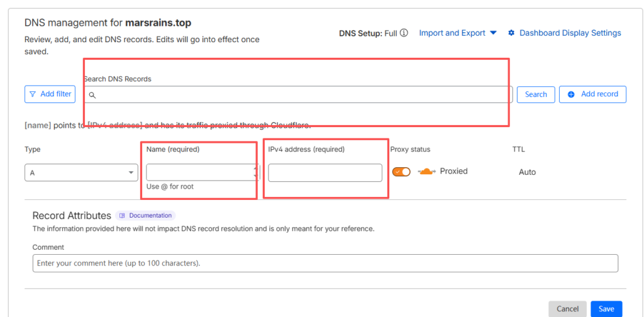Screen dimensions: 644x317
Task: Click the Documentation book icon
Action: [122, 216]
